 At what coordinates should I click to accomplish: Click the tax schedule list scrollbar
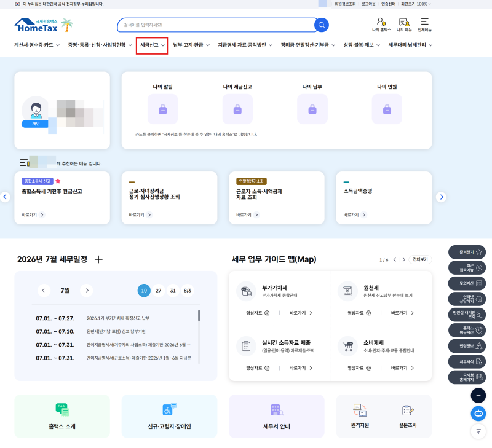tap(199, 315)
